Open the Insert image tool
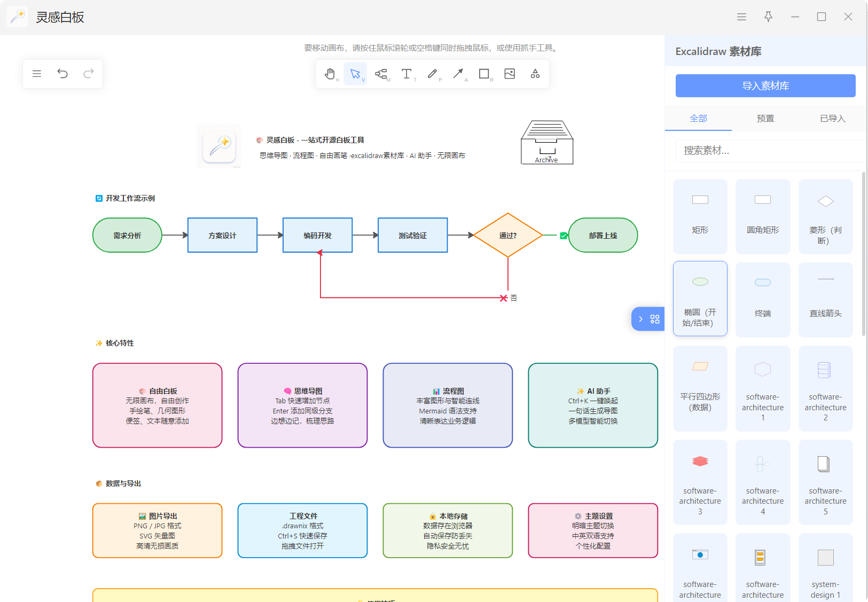Image resolution: width=868 pixels, height=602 pixels. click(510, 74)
